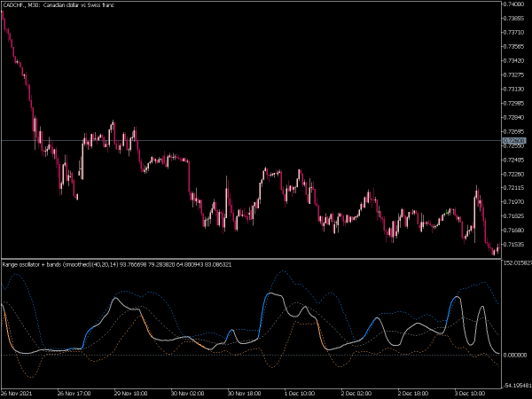Image resolution: width=532 pixels, height=399 pixels.
Task: Click the 30 Nov 02:00 time label
Action: 187,393
